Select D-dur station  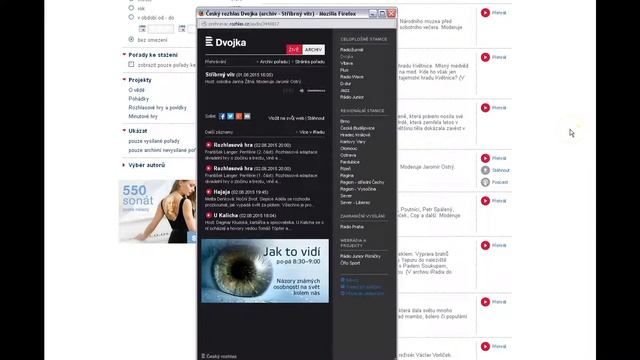pos(345,84)
